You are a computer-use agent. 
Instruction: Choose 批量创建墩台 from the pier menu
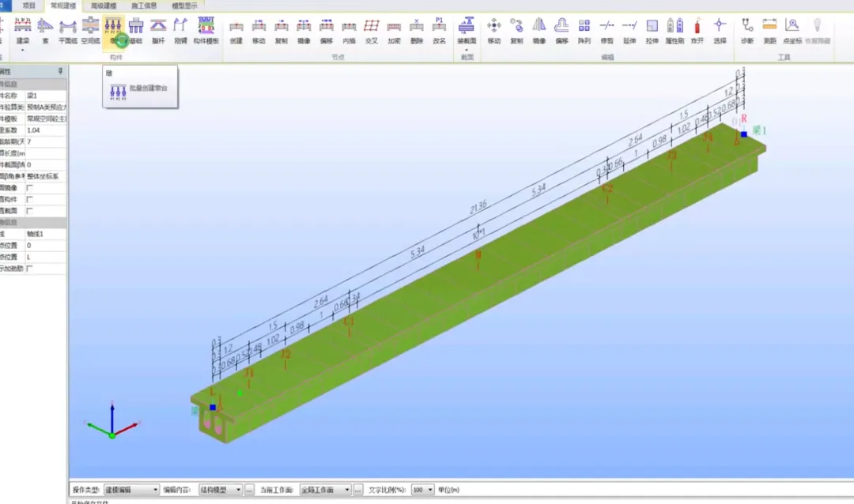click(139, 91)
